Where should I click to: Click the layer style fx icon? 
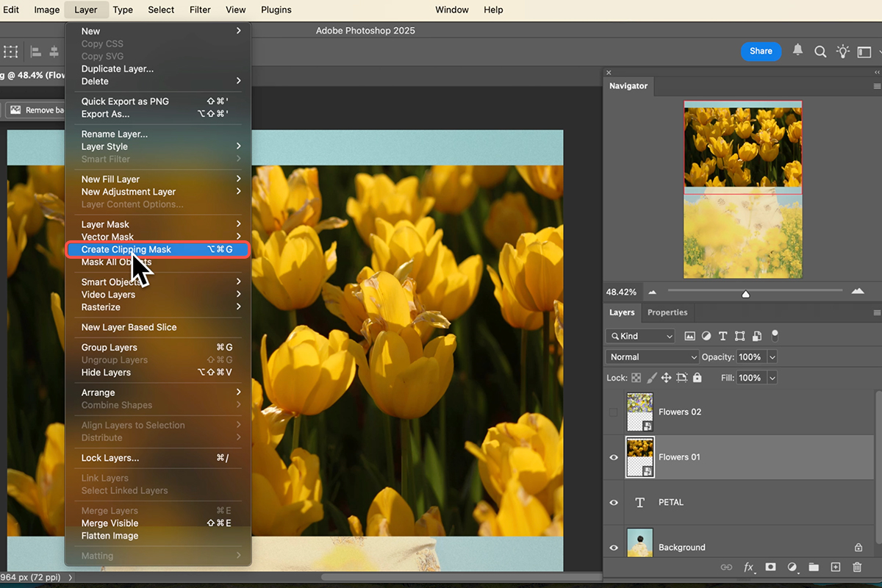pos(749,567)
